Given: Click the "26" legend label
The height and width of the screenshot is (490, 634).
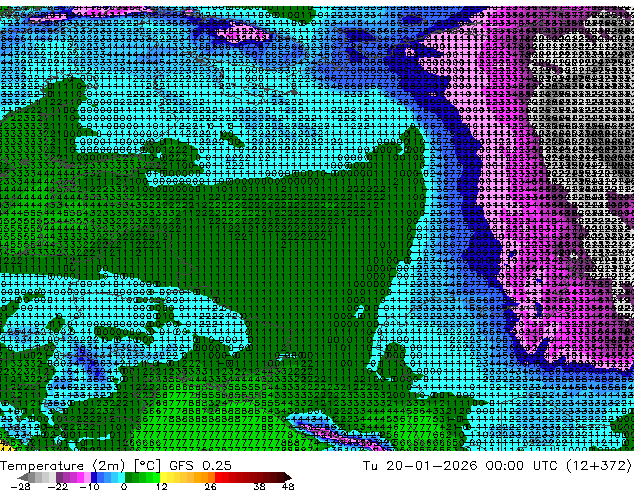Looking at the screenshot, I should click(x=210, y=486).
